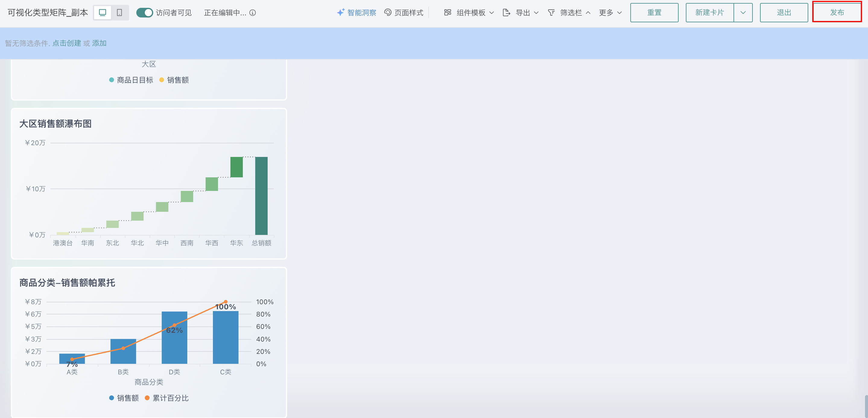868x418 pixels.
Task: Click the 筛选栏 funnel icon
Action: pyautogui.click(x=551, y=12)
